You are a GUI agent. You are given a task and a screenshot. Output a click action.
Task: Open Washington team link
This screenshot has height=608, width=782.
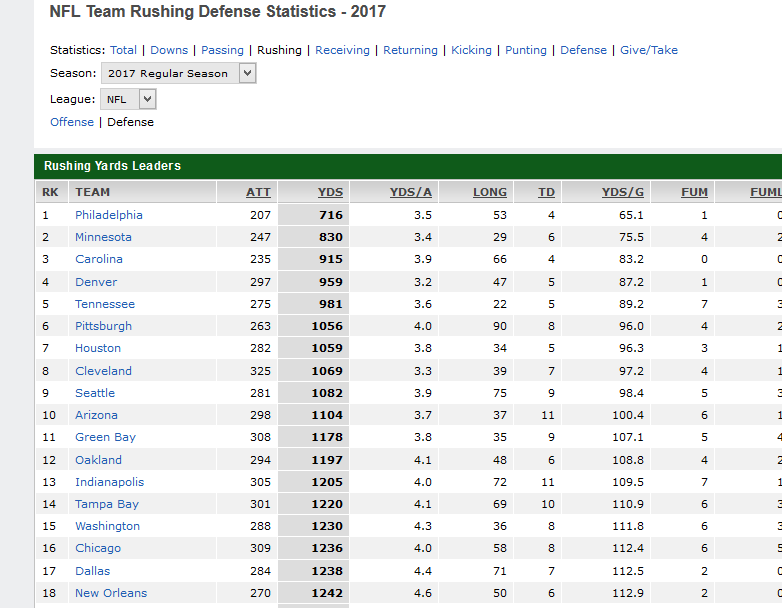coord(107,526)
